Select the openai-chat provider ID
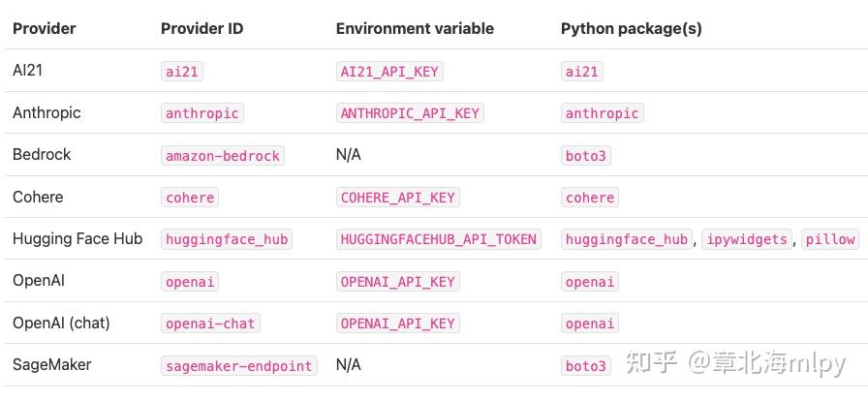 tap(210, 324)
